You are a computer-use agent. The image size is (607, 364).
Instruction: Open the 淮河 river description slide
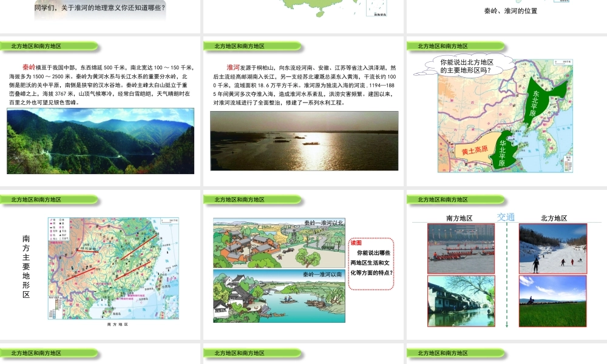pyautogui.click(x=303, y=112)
